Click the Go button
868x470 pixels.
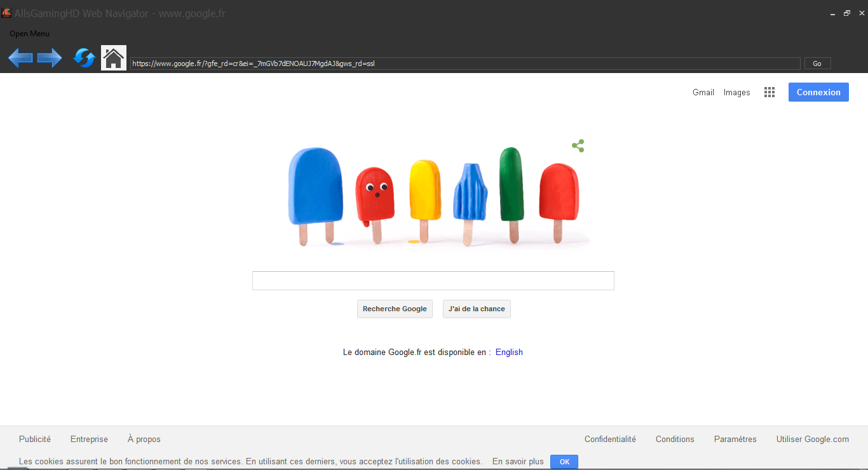pos(817,64)
